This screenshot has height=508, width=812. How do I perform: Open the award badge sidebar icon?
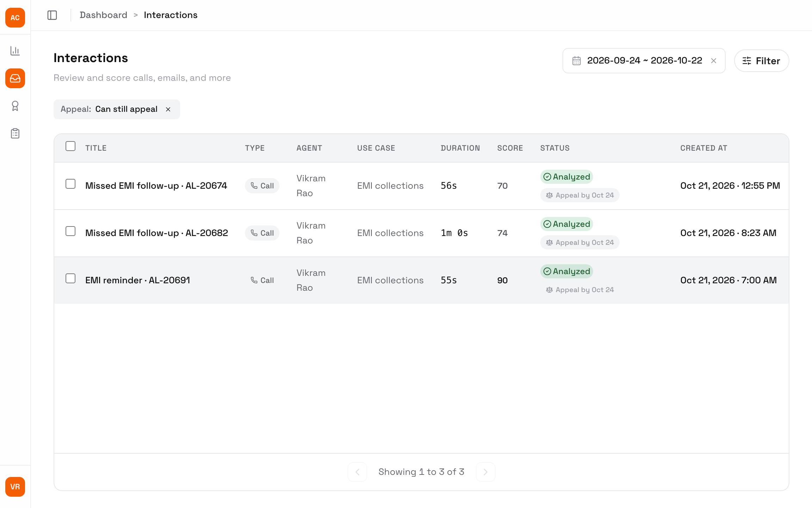(15, 106)
